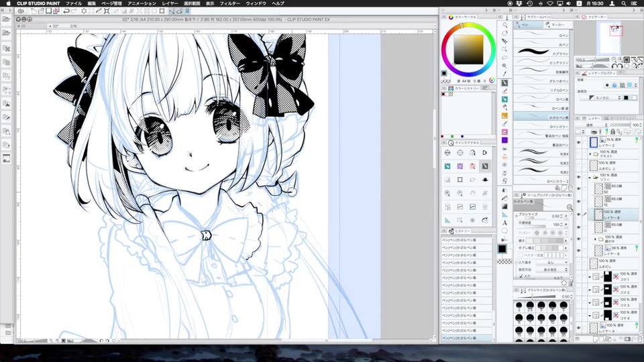Click lock layer icon in Layer panel
This screenshot has width=644, height=362.
(612, 132)
